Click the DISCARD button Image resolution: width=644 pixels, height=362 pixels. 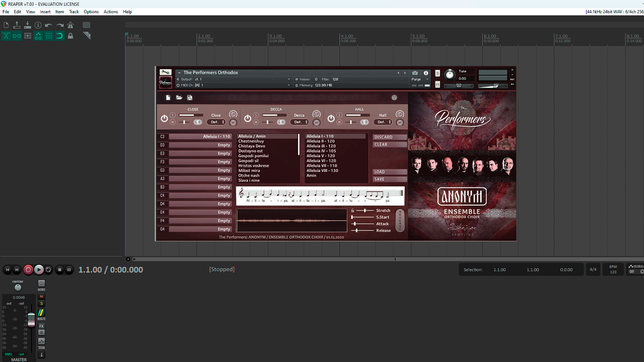389,137
